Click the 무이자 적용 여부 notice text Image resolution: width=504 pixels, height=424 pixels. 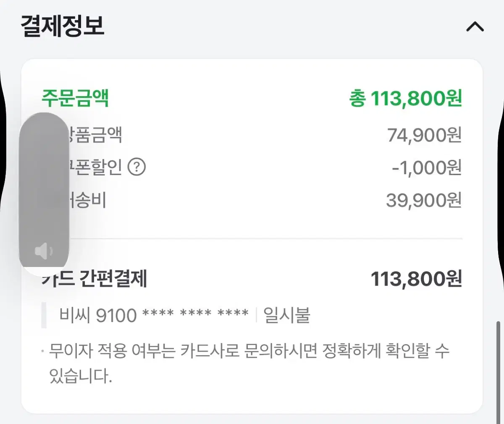249,363
